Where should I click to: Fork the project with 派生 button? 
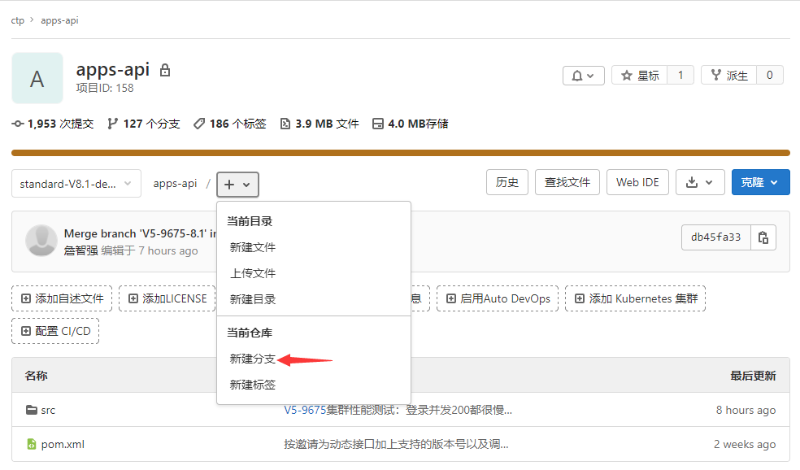[729, 75]
